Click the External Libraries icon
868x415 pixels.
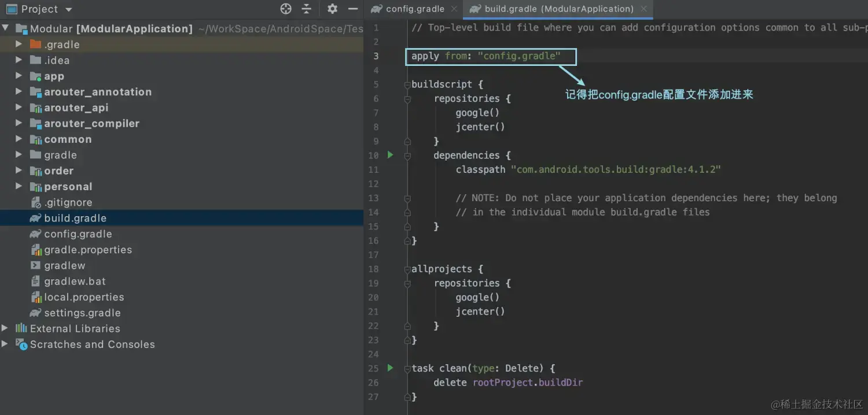tap(21, 328)
